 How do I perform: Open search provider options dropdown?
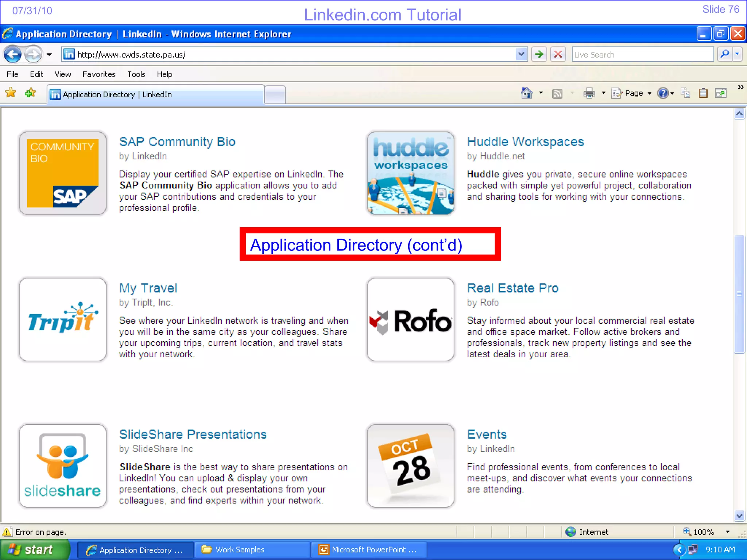coord(737,54)
